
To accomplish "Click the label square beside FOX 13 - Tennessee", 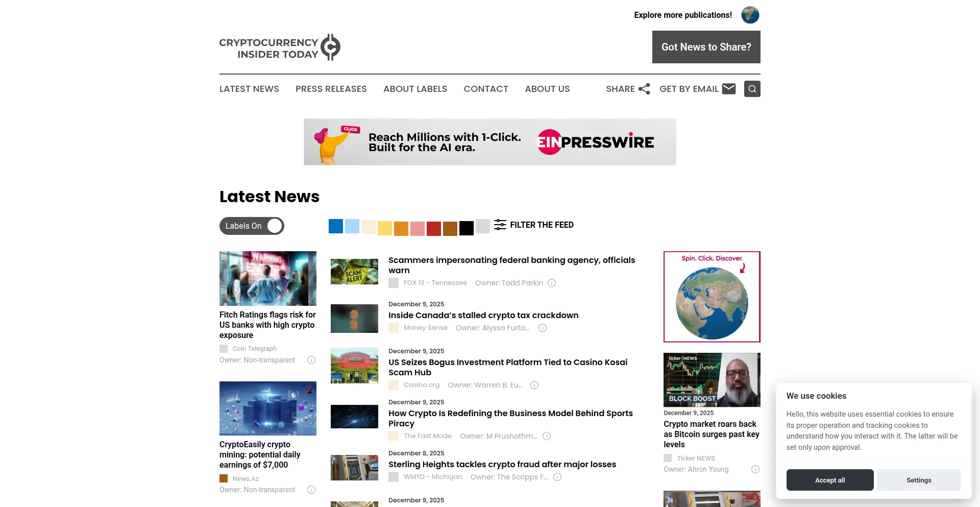I will (394, 283).
